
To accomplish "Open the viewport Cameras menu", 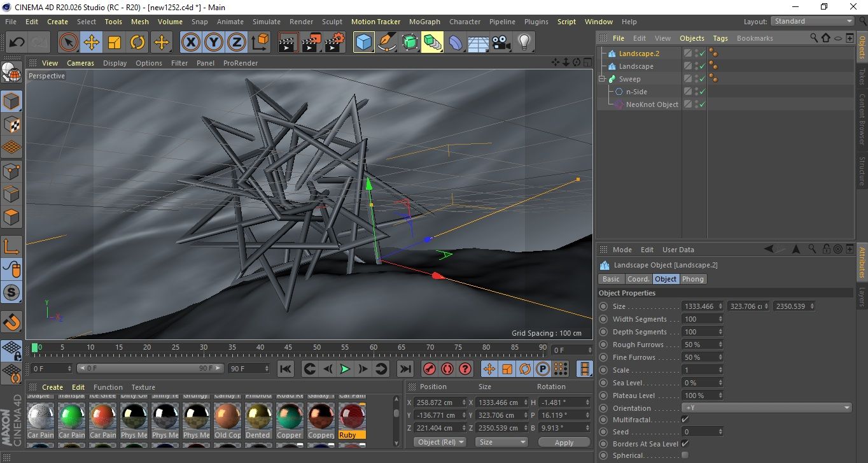I will point(80,63).
